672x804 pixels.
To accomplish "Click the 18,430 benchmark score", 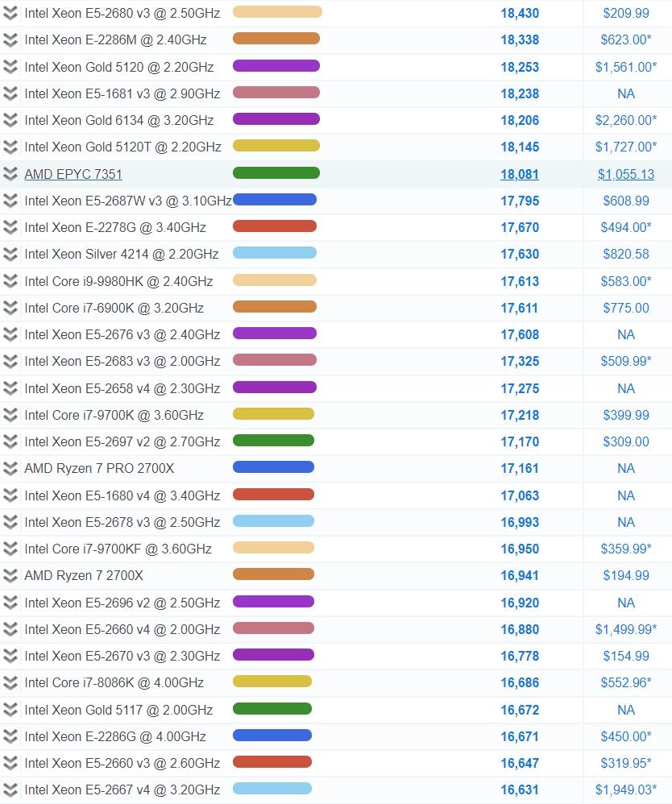I will pos(520,14).
